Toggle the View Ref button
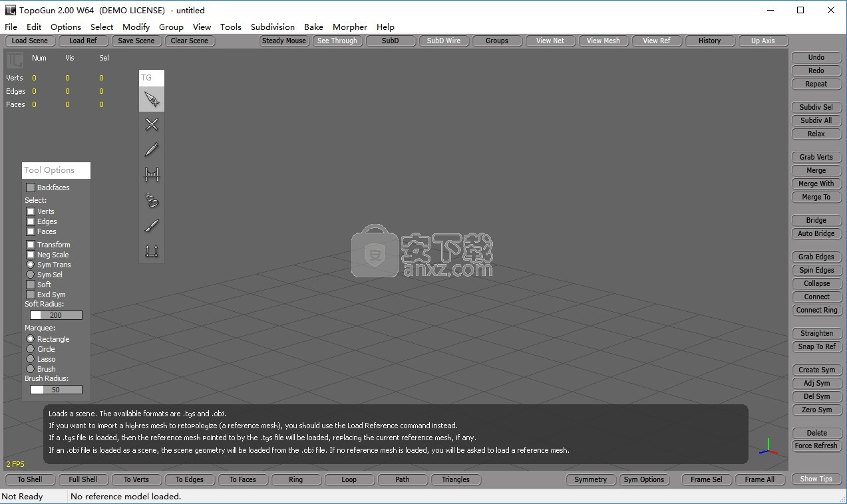 [657, 41]
